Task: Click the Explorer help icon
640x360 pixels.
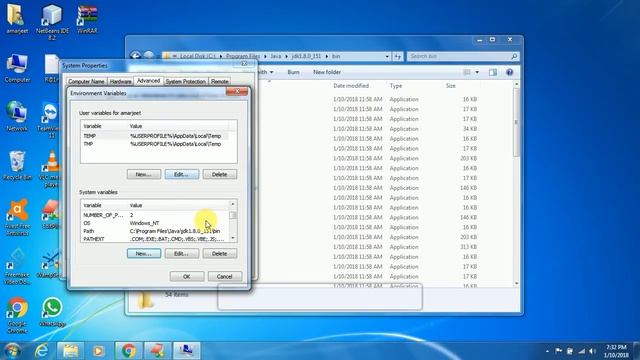Action: pos(509,72)
